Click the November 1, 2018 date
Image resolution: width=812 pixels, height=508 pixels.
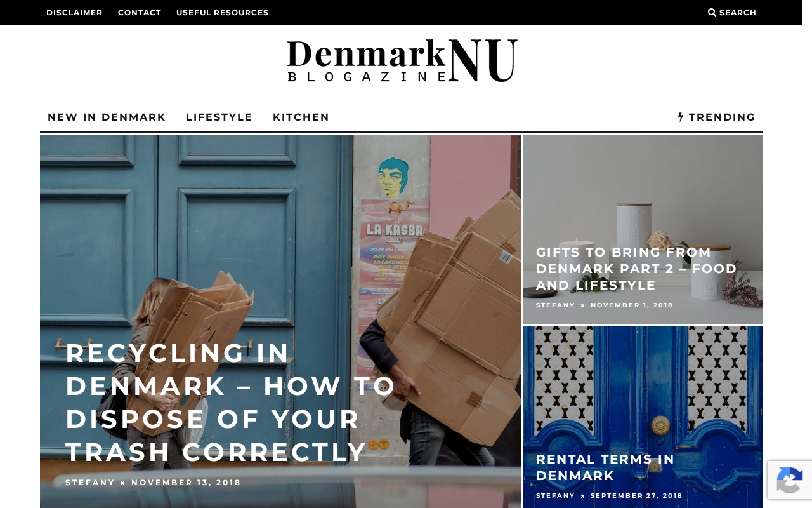pos(632,305)
